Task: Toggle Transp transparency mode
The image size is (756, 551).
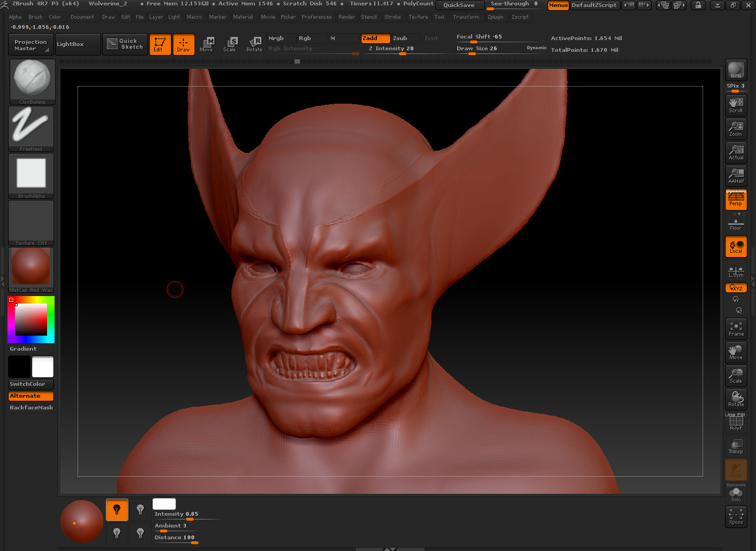Action: coord(736,446)
